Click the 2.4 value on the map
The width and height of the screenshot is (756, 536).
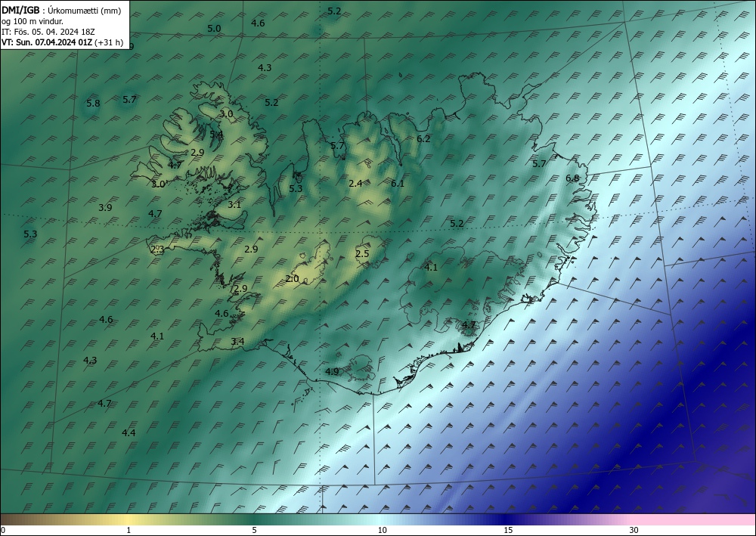[355, 183]
